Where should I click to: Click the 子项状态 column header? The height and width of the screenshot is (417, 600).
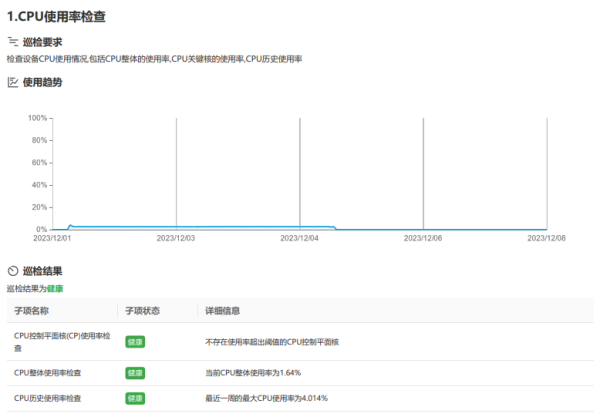143,310
